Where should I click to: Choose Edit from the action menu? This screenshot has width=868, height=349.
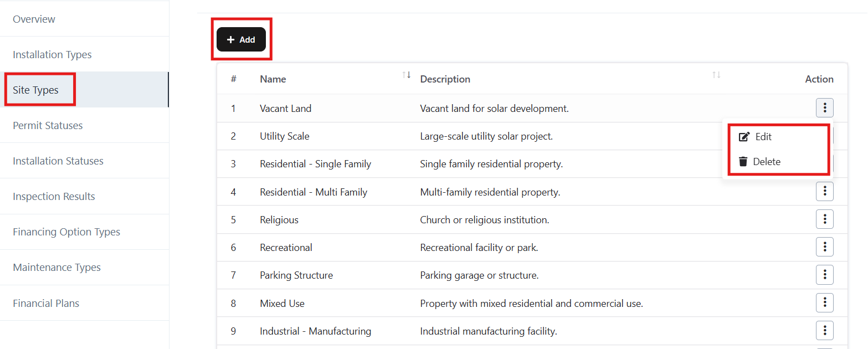763,137
